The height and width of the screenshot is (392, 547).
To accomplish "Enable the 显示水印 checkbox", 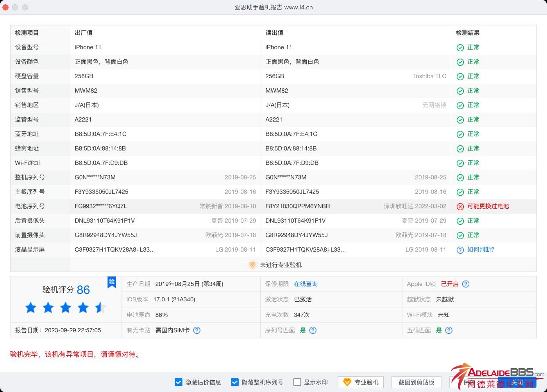I will [x=297, y=382].
